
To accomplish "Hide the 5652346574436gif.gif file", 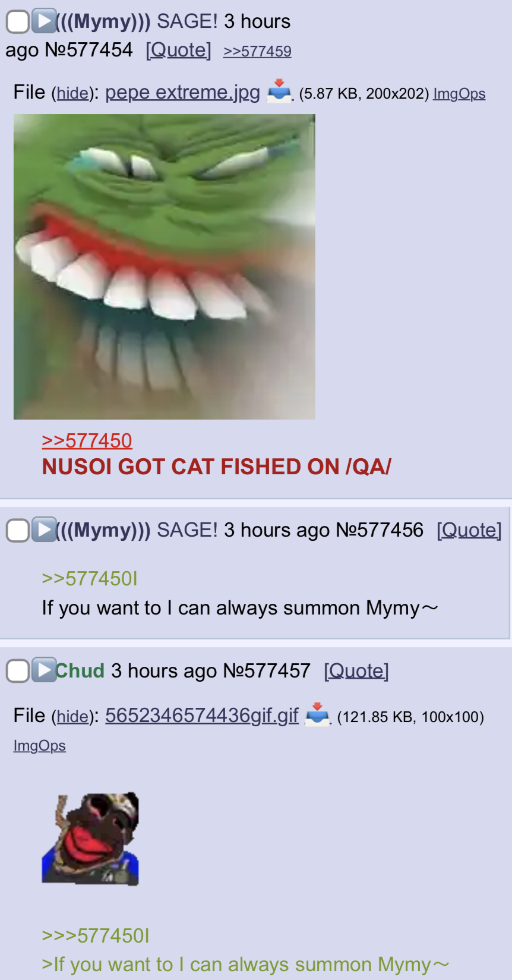I will click(x=72, y=716).
